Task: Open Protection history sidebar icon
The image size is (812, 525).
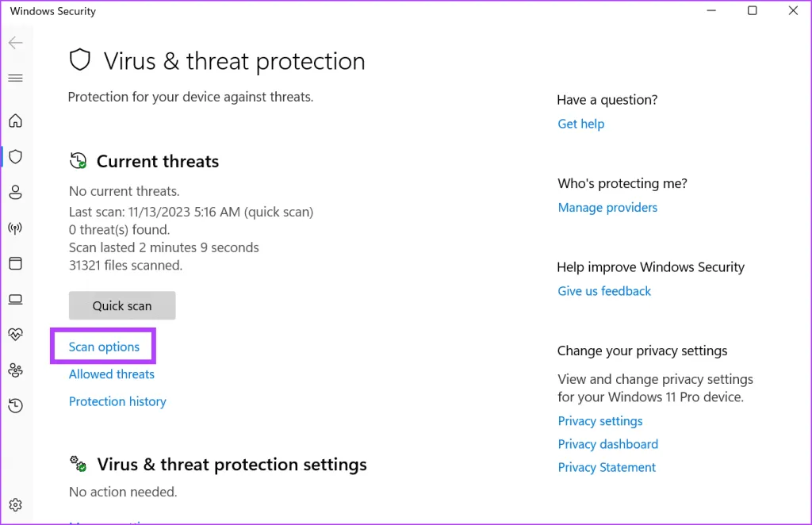Action: 16,406
